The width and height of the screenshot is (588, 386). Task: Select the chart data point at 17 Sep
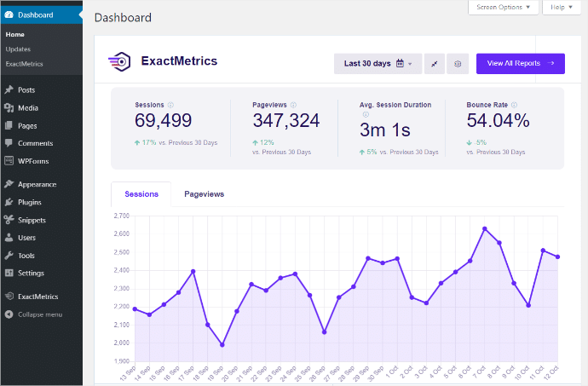tap(193, 271)
